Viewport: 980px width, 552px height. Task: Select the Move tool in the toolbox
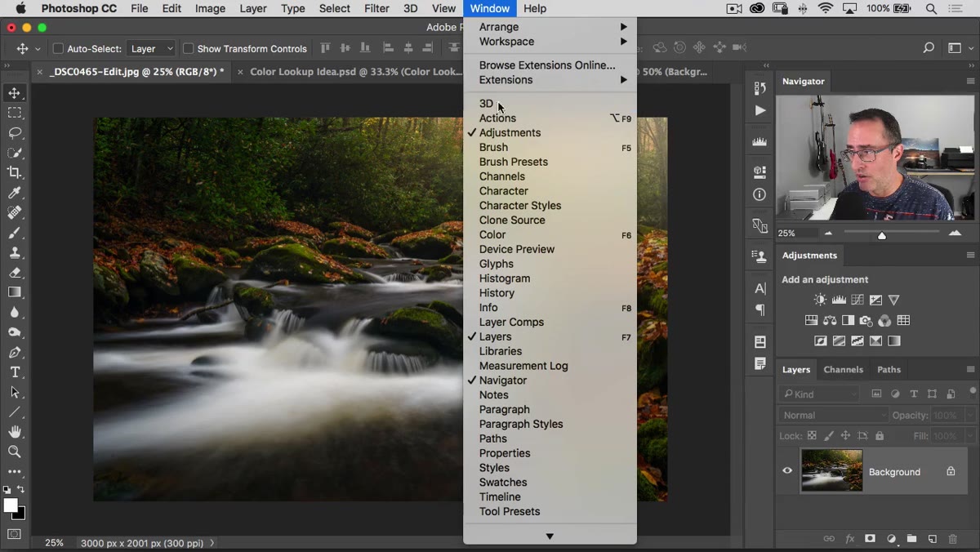tap(15, 93)
